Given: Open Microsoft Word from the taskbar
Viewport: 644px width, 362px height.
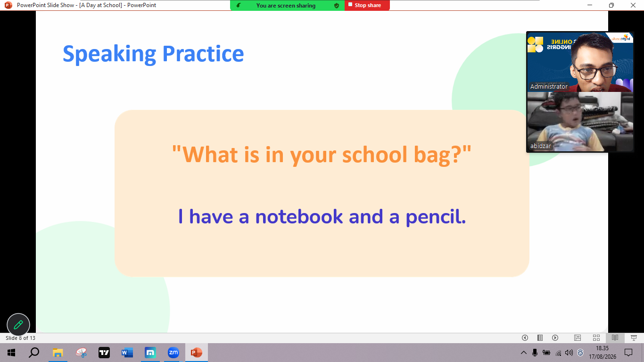Looking at the screenshot, I should point(127,353).
